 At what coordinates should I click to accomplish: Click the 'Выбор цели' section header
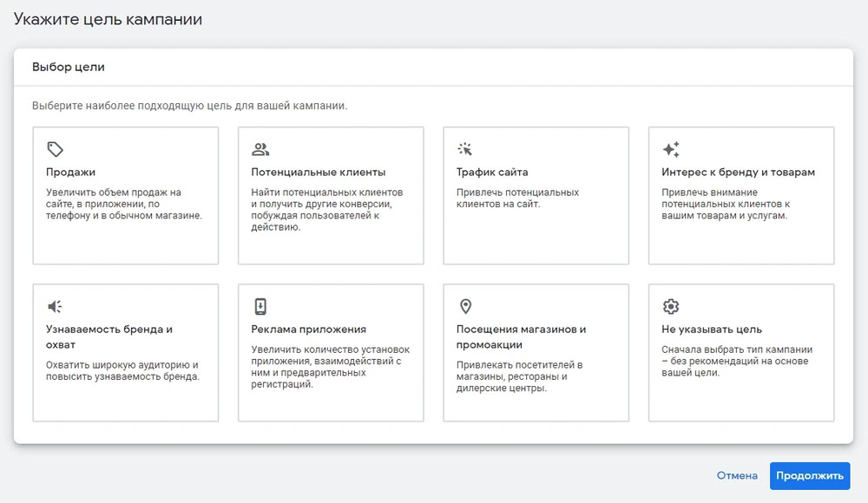point(68,67)
